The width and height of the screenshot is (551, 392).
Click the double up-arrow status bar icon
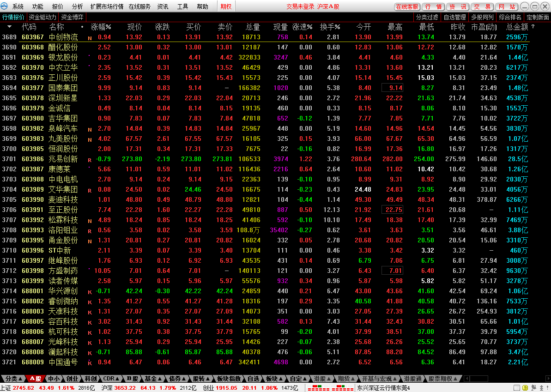(540, 388)
